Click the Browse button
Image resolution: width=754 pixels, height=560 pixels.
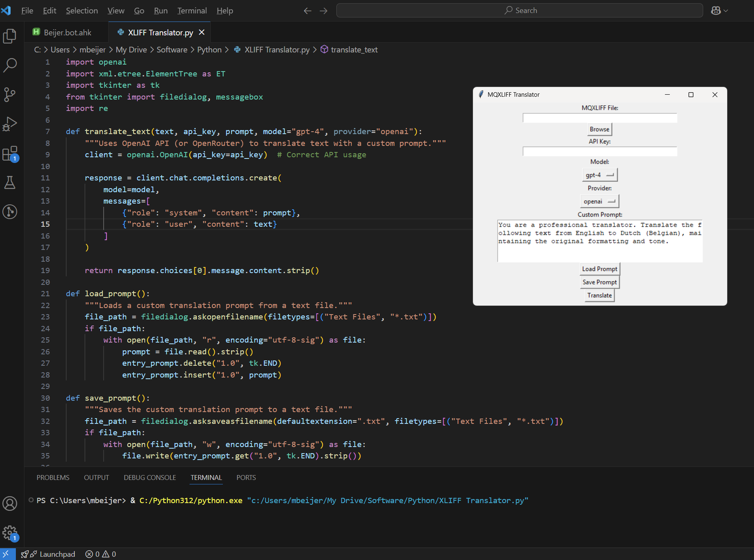599,129
